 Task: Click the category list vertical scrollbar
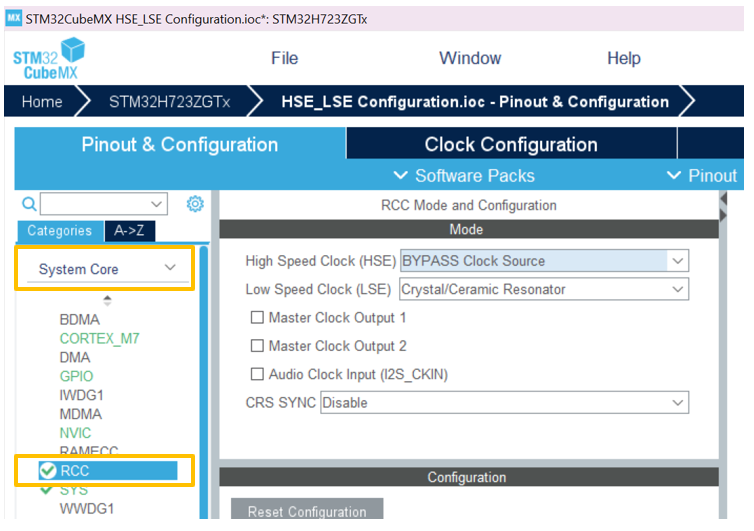204,382
